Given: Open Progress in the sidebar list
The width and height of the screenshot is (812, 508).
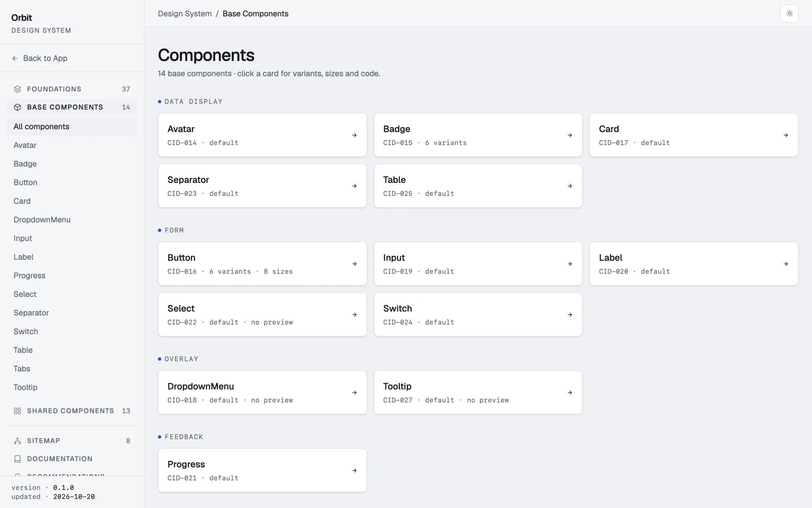Looking at the screenshot, I should click(x=72, y=276).
